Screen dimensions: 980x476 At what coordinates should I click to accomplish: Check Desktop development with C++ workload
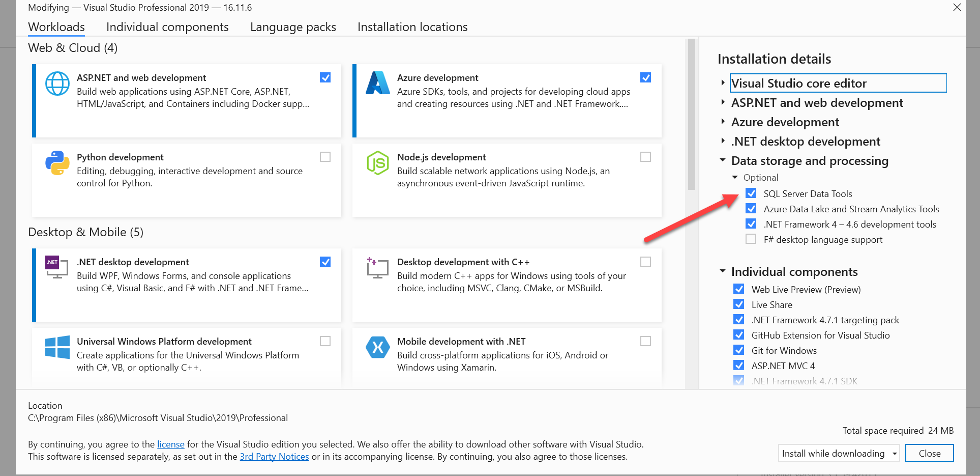646,262
